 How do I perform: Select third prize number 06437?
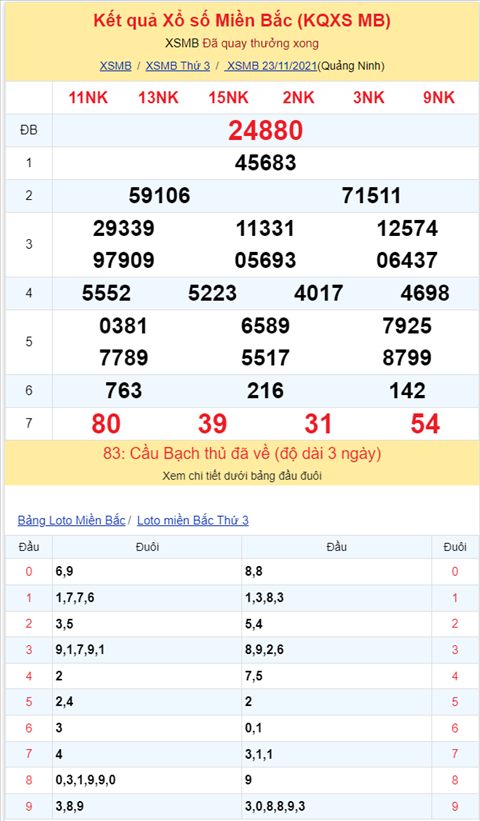[x=407, y=260]
